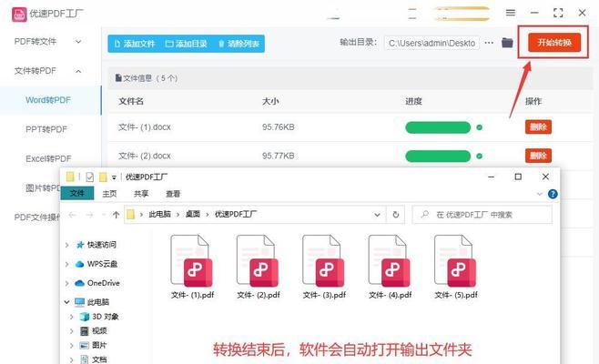Screen dimensions: 599x364
Task: Click the 优速PDF工厂 app logo icon
Action: pos(19,15)
